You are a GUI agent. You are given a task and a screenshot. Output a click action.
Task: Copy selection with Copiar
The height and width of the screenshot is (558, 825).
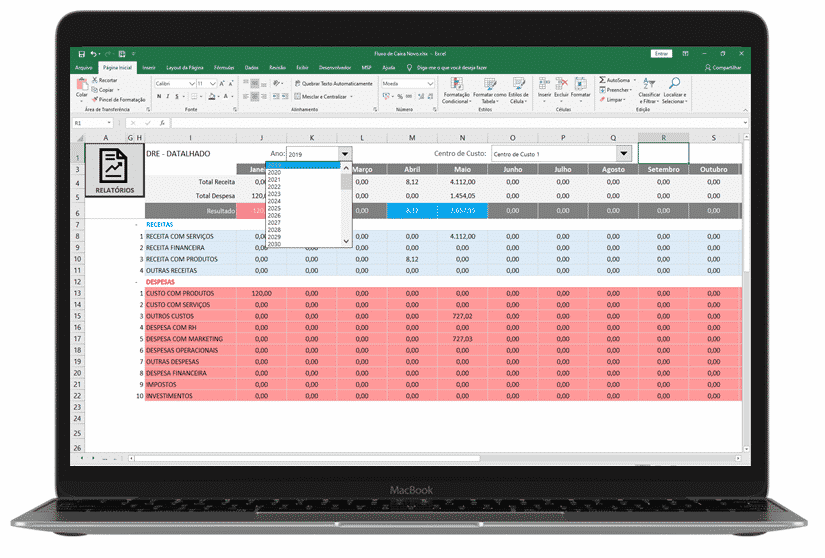tap(103, 89)
